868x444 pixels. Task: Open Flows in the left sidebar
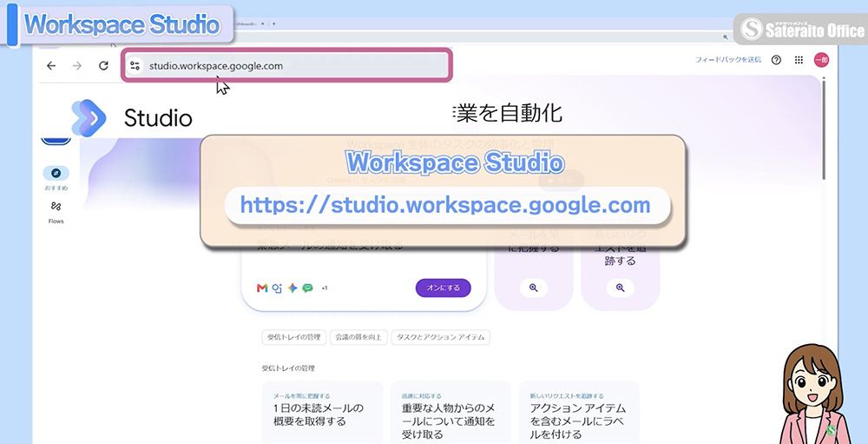pyautogui.click(x=56, y=212)
